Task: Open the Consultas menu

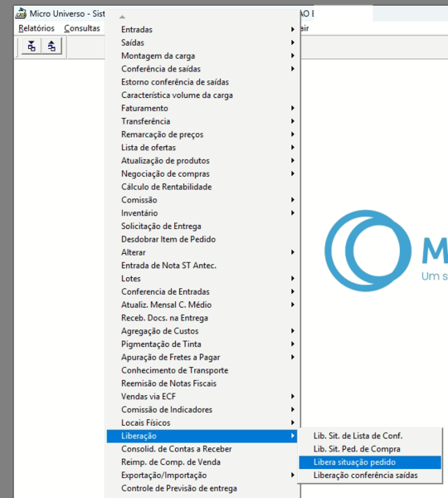Action: pos(82,28)
